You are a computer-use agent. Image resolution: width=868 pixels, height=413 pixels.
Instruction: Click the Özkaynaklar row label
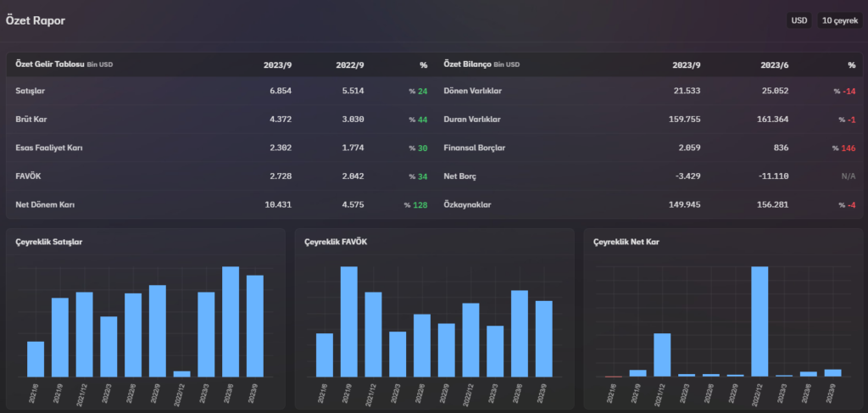coord(467,205)
